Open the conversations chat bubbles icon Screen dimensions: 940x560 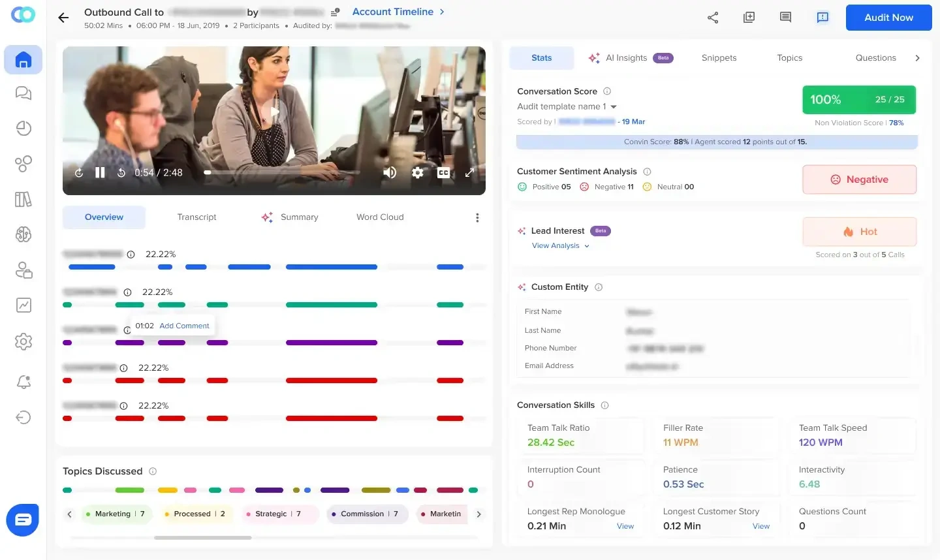coord(23,93)
